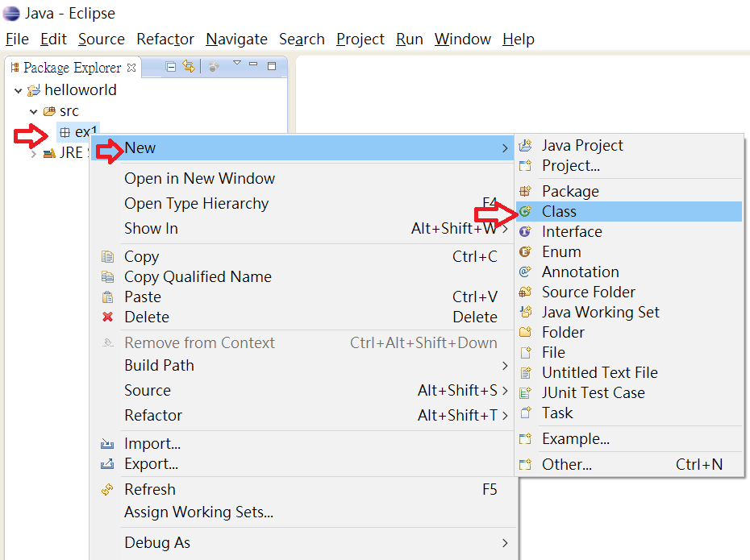Open the Refactor submenu in context menu

[x=302, y=415]
